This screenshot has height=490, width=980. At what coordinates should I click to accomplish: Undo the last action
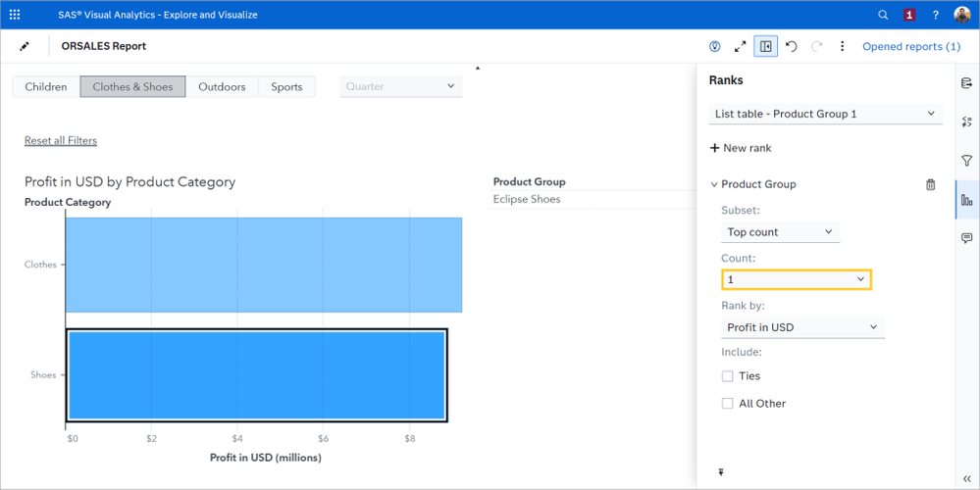pyautogui.click(x=792, y=46)
